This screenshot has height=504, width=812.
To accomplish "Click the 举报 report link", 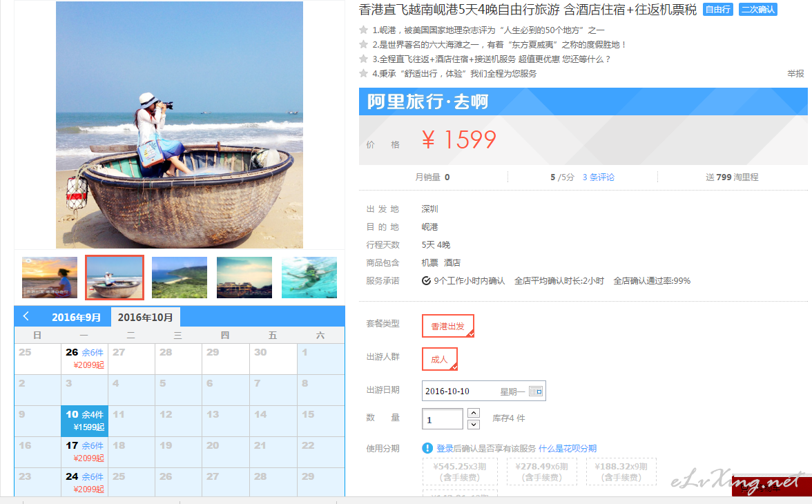I will click(x=795, y=74).
